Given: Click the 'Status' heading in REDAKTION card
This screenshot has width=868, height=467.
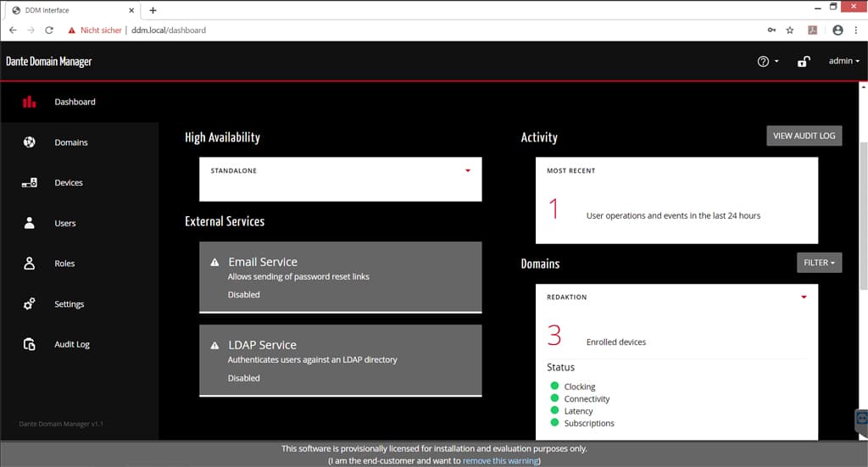Looking at the screenshot, I should (x=561, y=367).
